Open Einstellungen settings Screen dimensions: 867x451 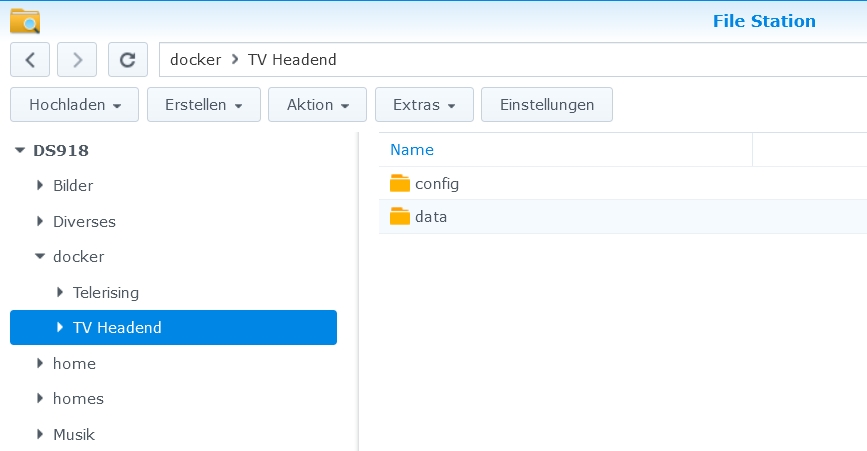pyautogui.click(x=547, y=104)
